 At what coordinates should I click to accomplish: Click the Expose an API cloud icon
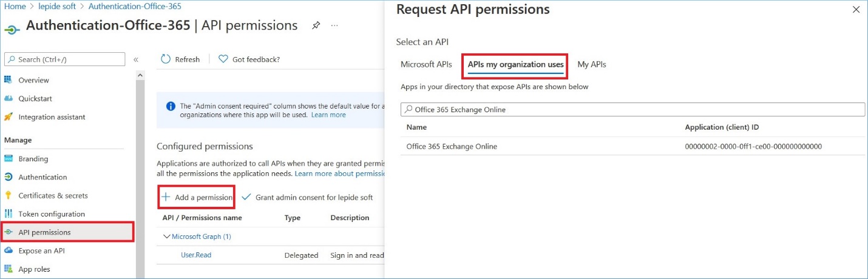(x=8, y=250)
